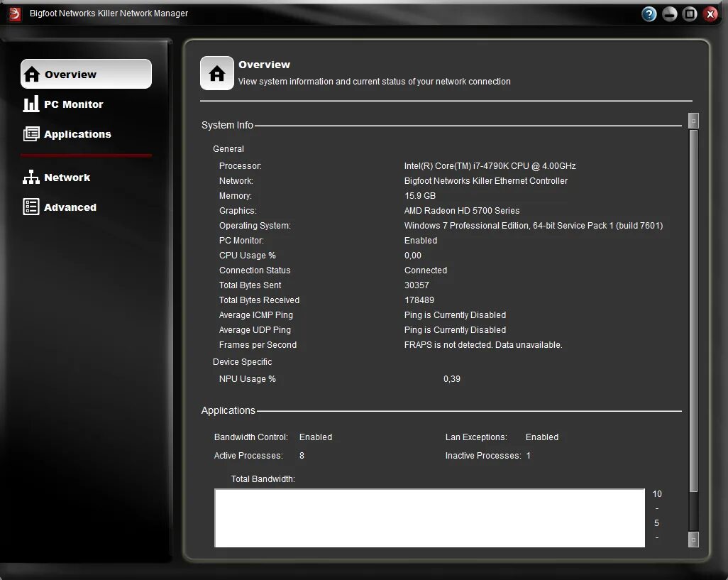Viewport: 728px width, 580px height.
Task: Click the 'Processor:' label
Action: click(x=240, y=166)
